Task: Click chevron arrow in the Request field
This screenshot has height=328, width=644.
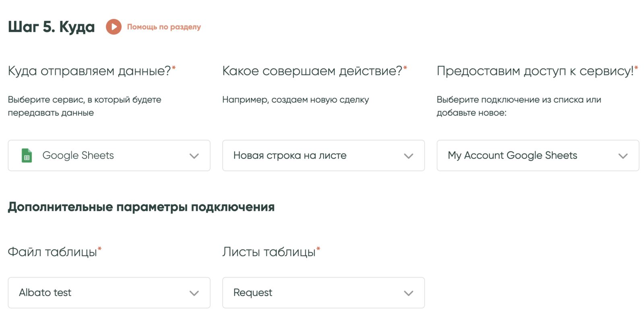Action: 409,293
